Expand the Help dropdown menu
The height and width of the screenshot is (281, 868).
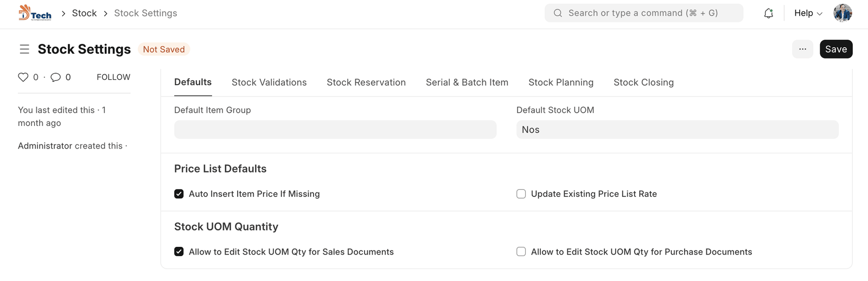click(808, 13)
